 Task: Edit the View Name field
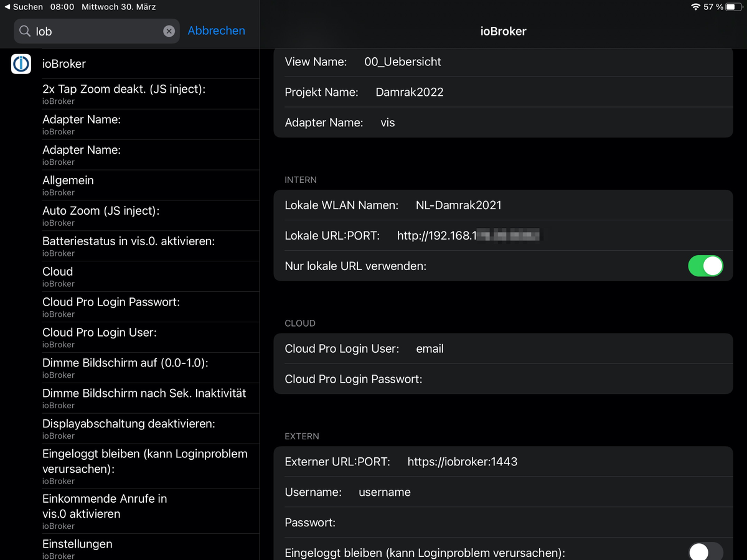click(x=436, y=62)
